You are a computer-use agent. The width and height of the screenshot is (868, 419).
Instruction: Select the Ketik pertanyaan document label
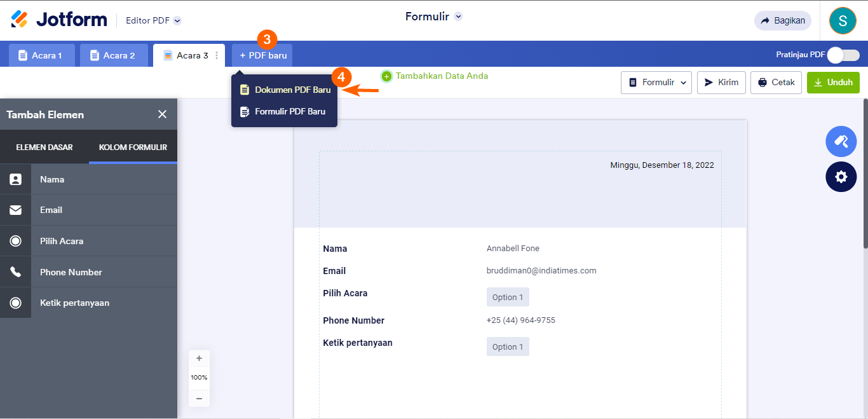pyautogui.click(x=358, y=343)
